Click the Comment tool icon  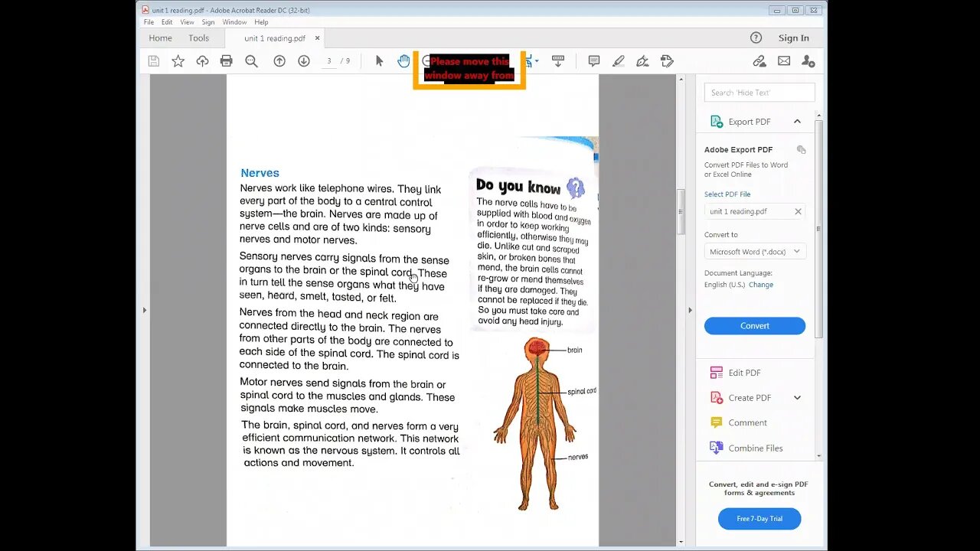(717, 422)
